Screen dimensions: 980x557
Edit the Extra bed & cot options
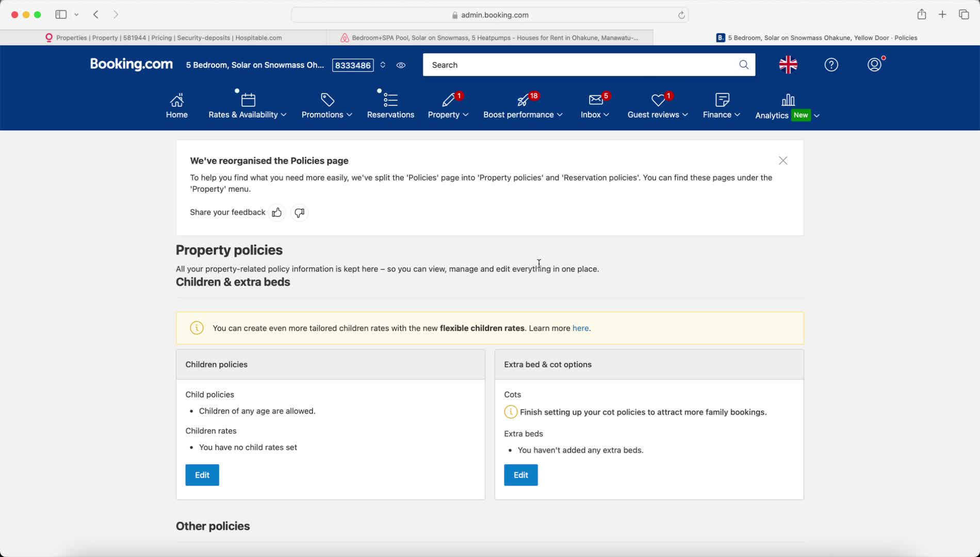(521, 475)
